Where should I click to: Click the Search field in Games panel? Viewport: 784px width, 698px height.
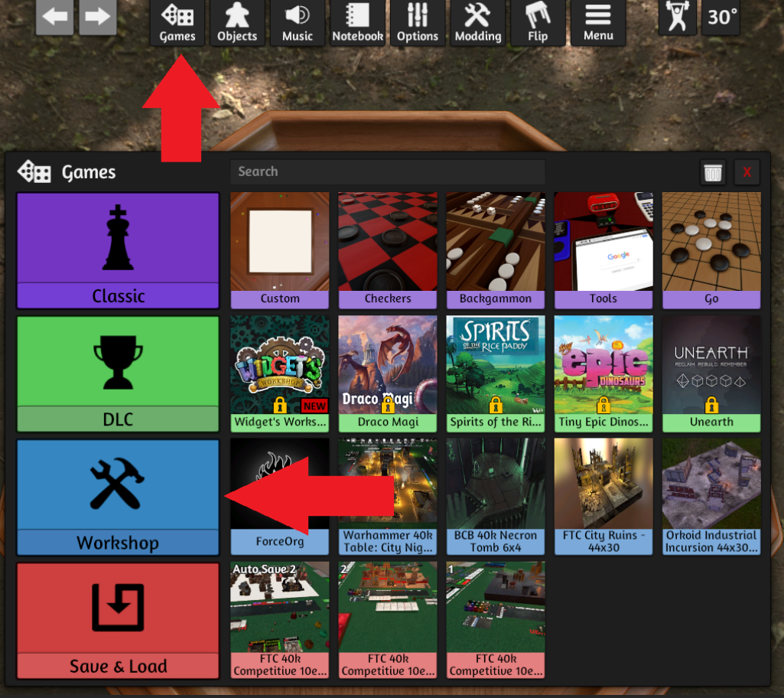click(387, 171)
